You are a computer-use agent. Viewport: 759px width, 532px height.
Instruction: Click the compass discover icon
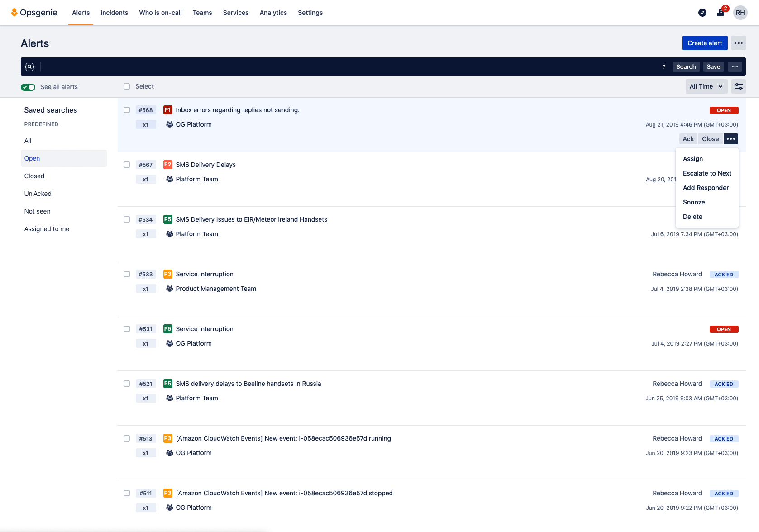coord(702,13)
